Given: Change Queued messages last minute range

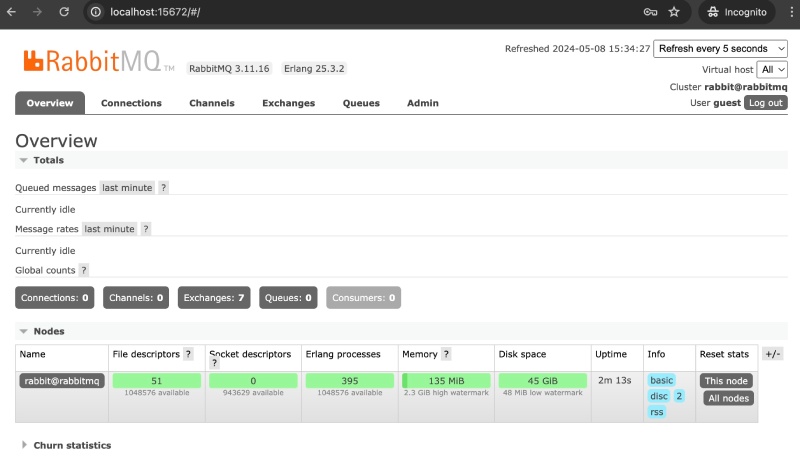Looking at the screenshot, I should tap(127, 188).
